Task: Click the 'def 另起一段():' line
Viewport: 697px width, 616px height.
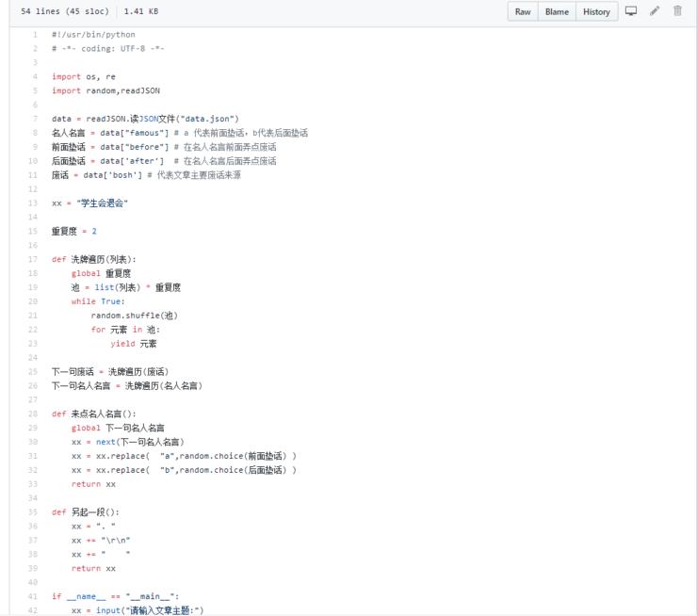Action: pyautogui.click(x=86, y=512)
